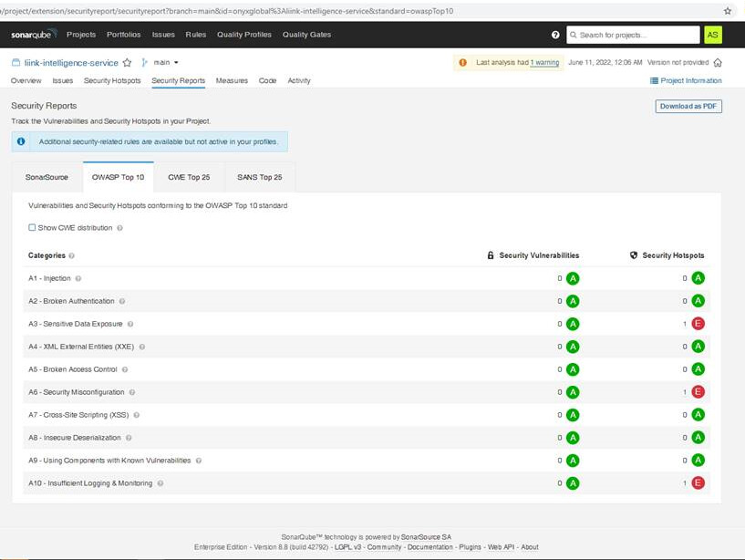Go to Security Reports tab

[178, 81]
